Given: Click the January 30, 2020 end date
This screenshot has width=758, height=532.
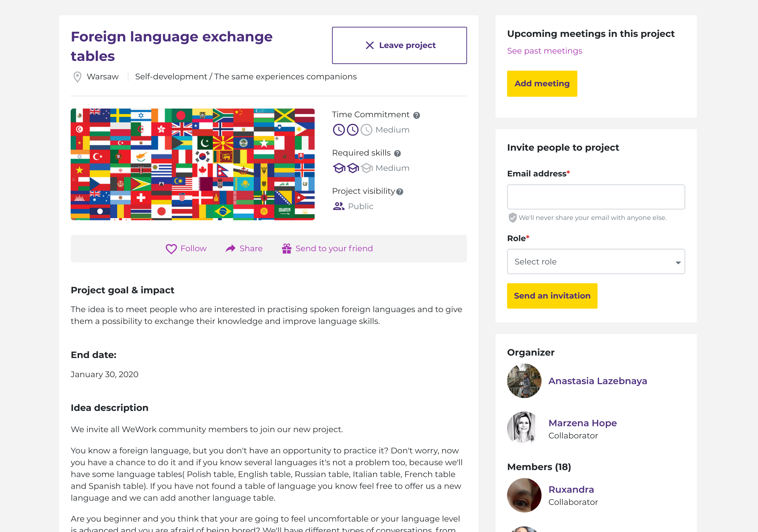Looking at the screenshot, I should [x=104, y=374].
